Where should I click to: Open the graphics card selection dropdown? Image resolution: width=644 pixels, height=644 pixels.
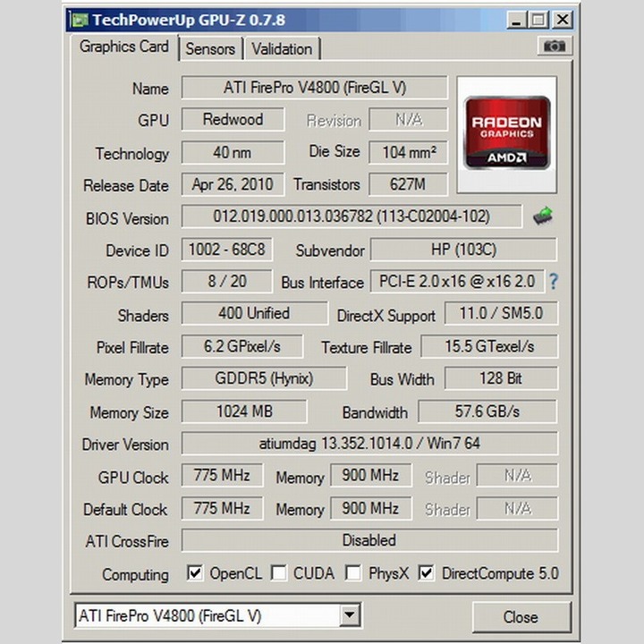pos(350,614)
